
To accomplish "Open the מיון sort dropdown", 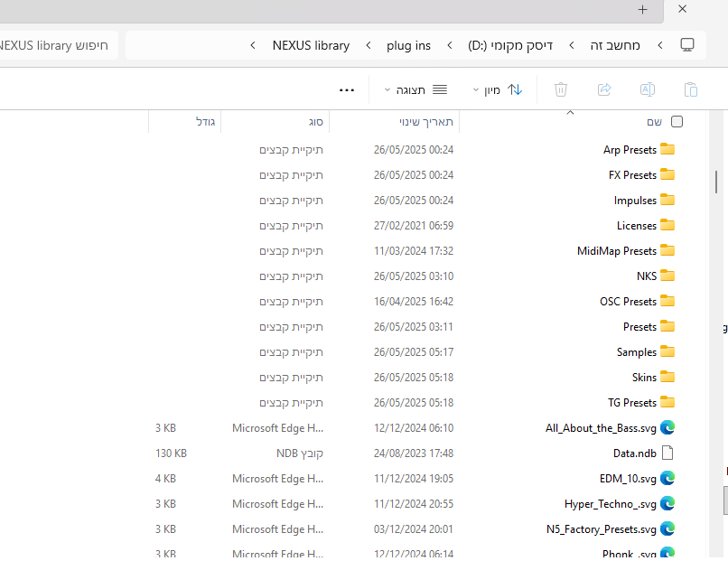I will click(498, 89).
